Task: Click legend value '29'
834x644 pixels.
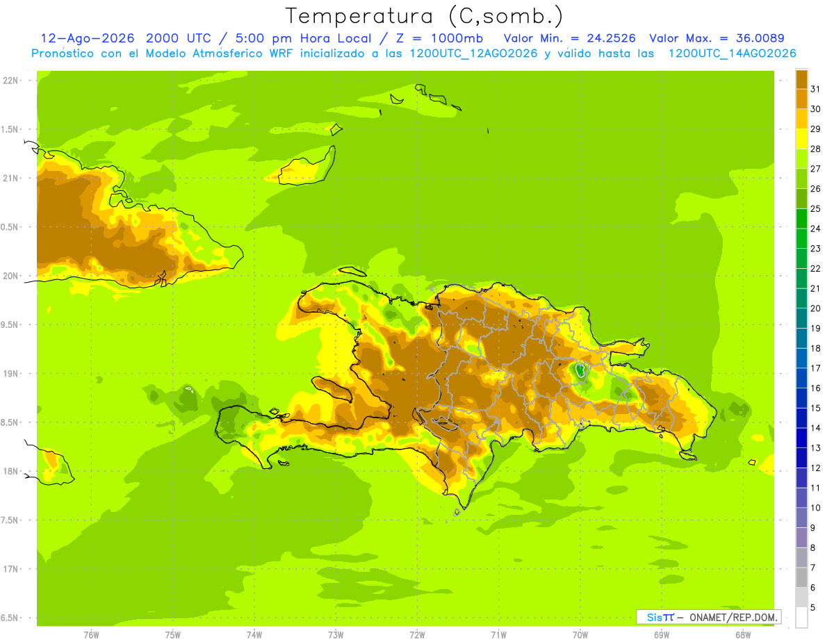Action: tap(815, 129)
